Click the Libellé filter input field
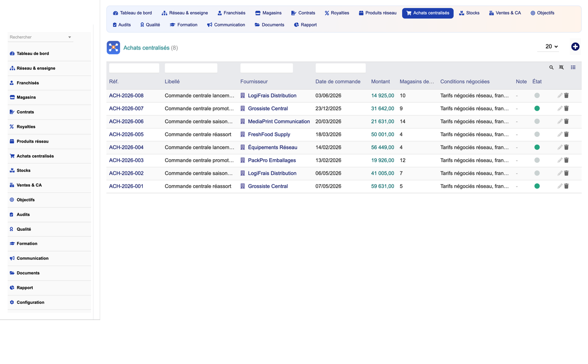 click(x=191, y=68)
